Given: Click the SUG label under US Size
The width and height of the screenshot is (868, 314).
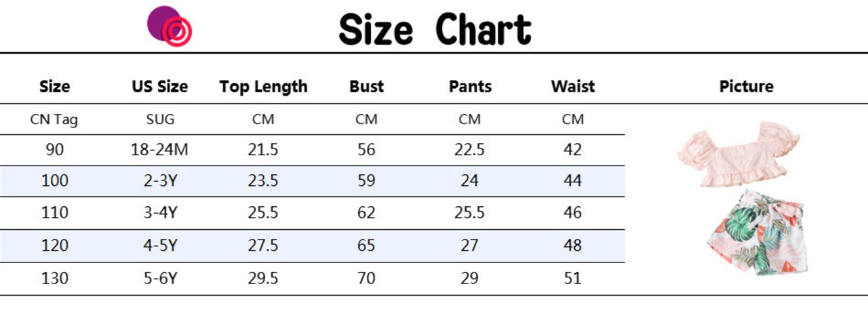Looking at the screenshot, I should (x=160, y=120).
